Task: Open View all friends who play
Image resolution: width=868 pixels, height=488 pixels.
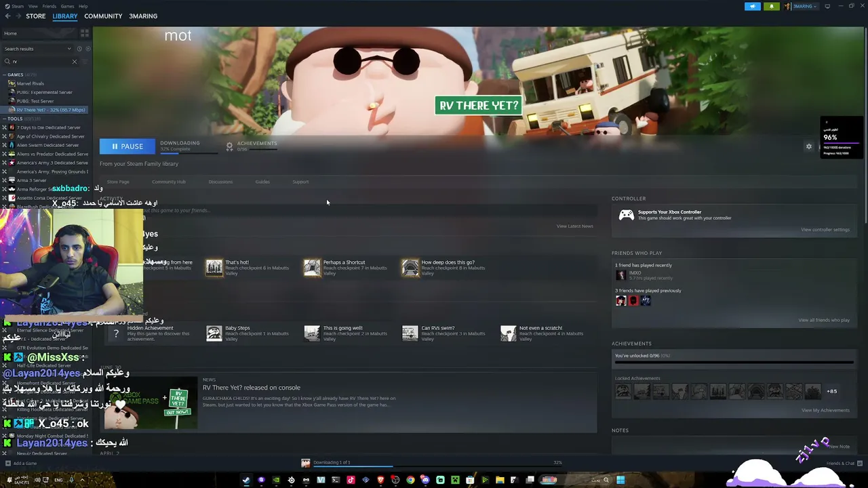Action: point(824,320)
